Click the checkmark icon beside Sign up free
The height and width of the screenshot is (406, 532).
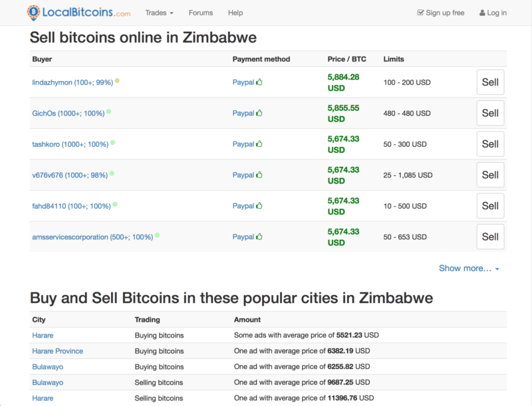[x=421, y=12]
